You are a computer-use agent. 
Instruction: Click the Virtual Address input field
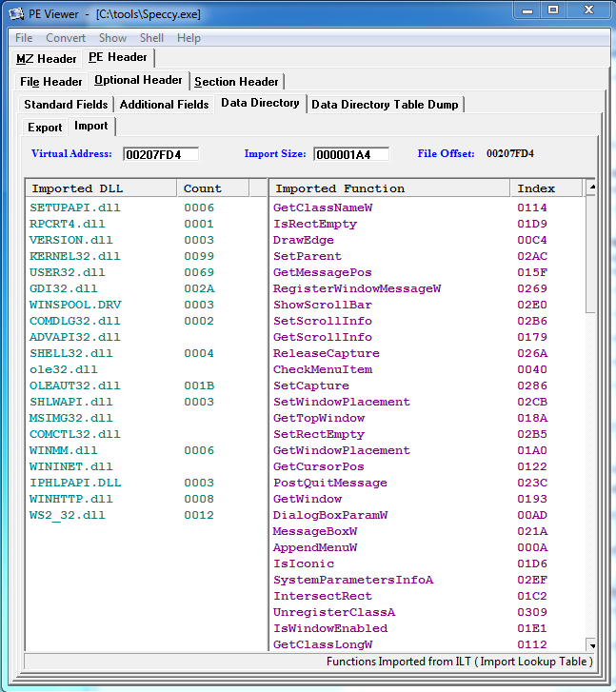(x=161, y=154)
